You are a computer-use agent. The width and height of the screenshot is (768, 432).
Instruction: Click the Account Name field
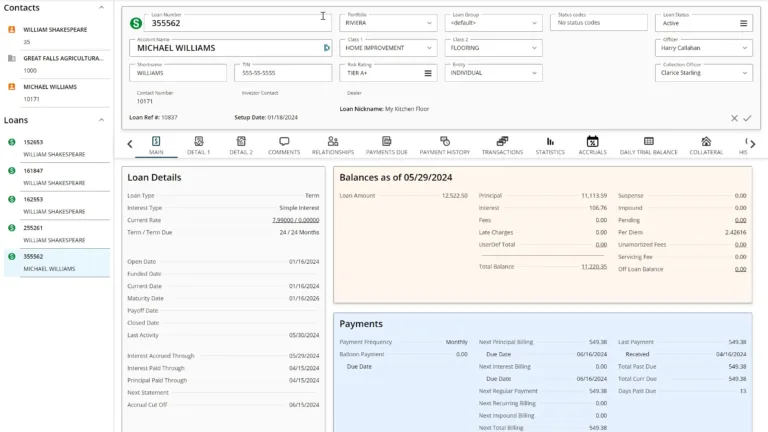[225, 48]
